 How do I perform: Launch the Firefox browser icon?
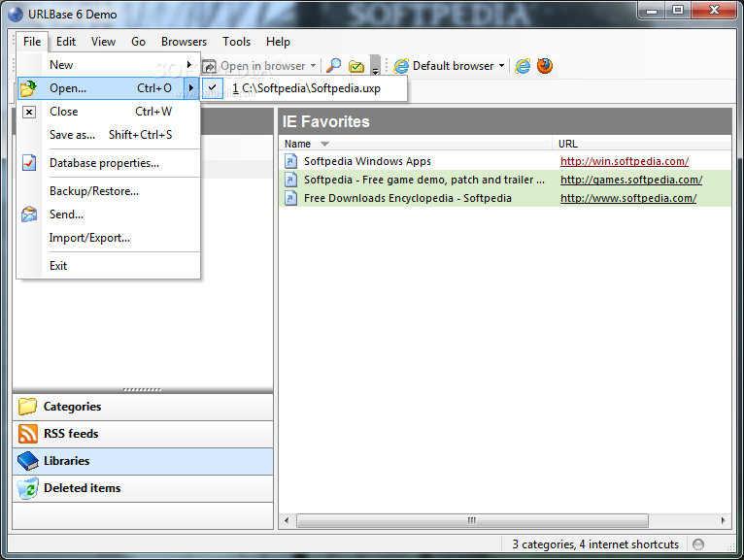[545, 65]
